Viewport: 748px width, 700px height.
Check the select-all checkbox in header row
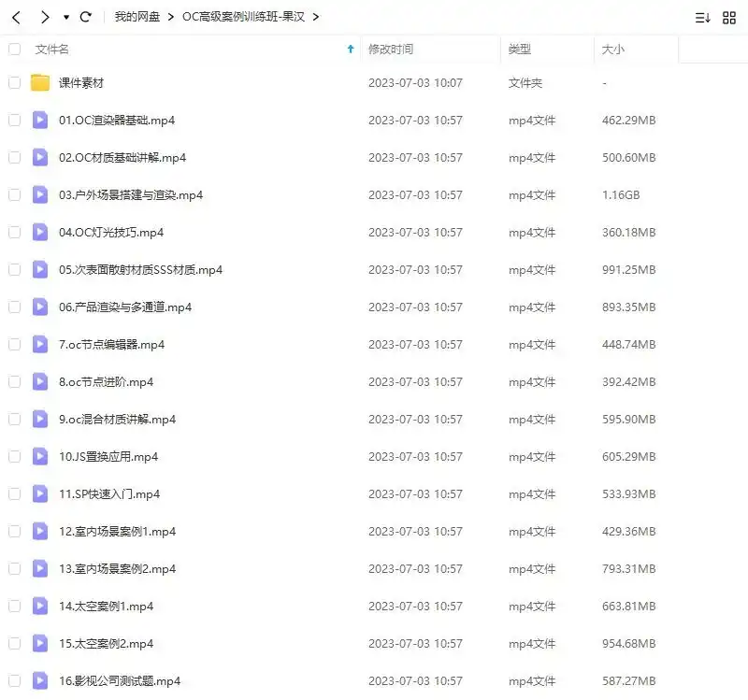13,50
